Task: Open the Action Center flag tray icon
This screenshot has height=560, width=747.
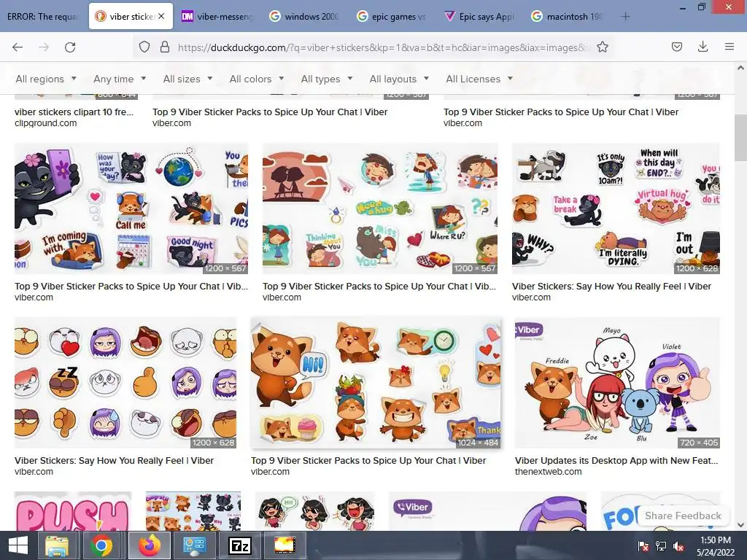Action: 643,545
